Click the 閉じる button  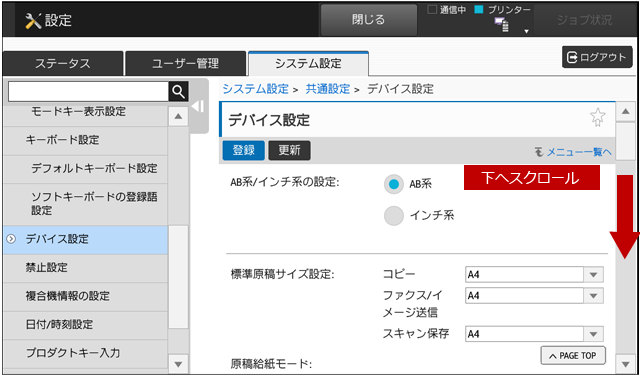[369, 20]
